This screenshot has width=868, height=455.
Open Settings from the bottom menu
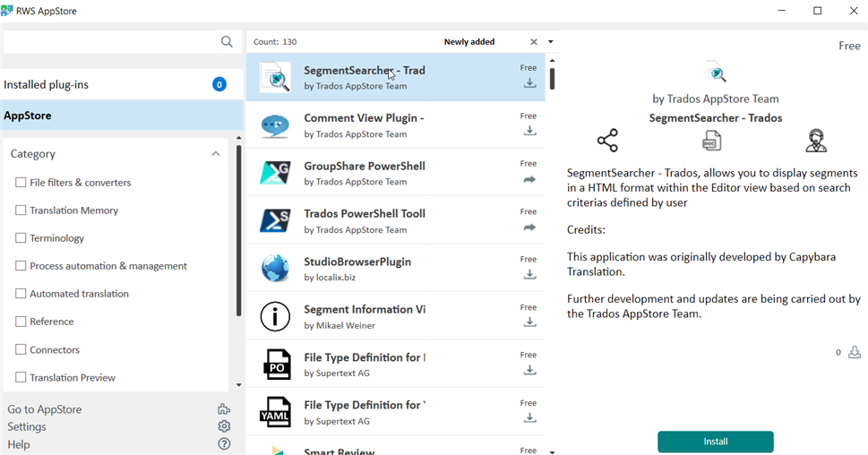(x=27, y=426)
